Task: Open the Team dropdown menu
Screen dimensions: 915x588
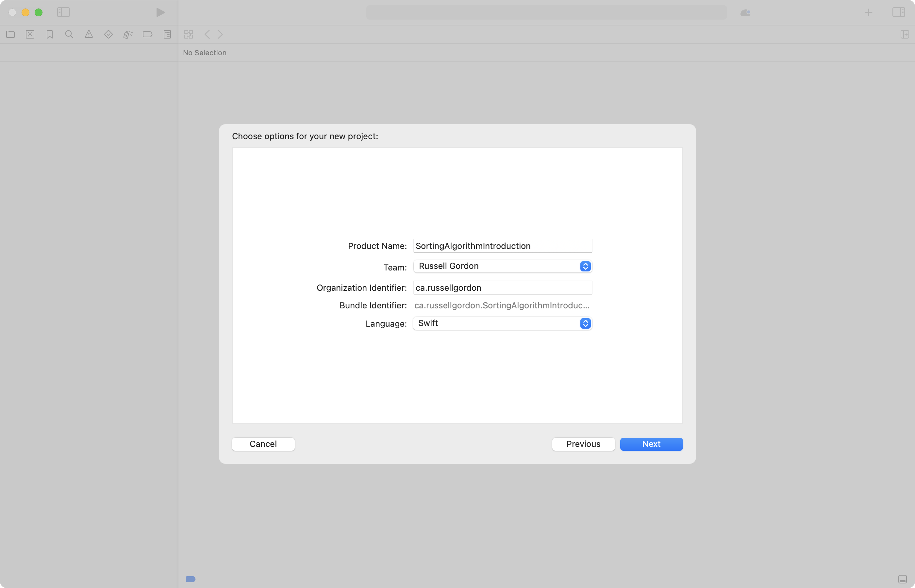Action: pyautogui.click(x=502, y=266)
